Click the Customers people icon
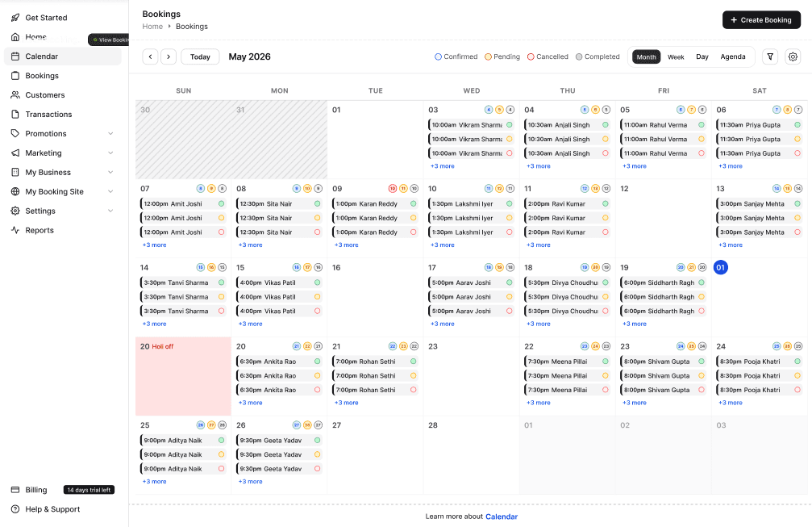The width and height of the screenshot is (812, 527). (15, 95)
